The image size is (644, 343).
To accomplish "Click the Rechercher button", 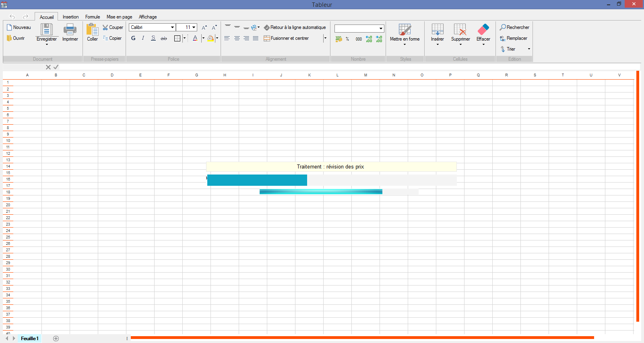I will tap(514, 27).
